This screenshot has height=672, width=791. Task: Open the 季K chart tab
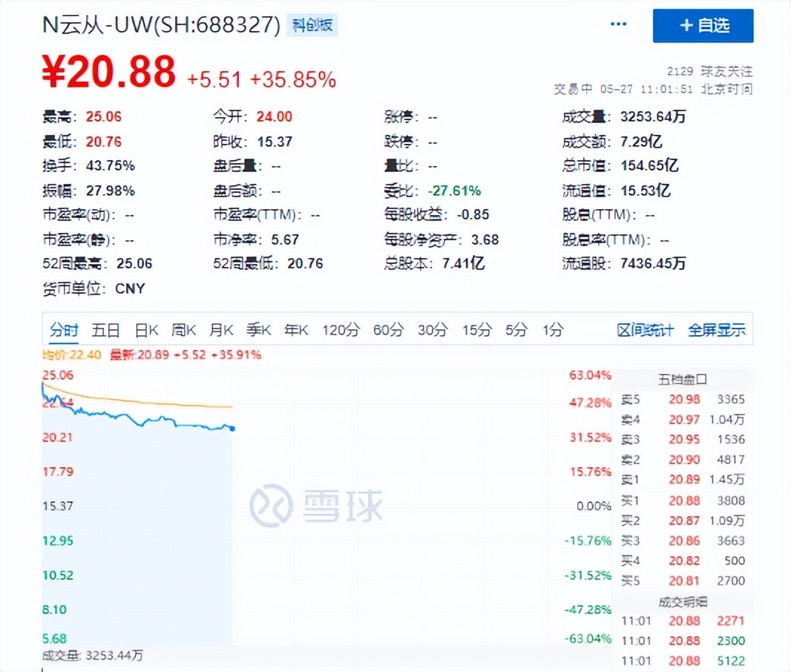[x=259, y=330]
